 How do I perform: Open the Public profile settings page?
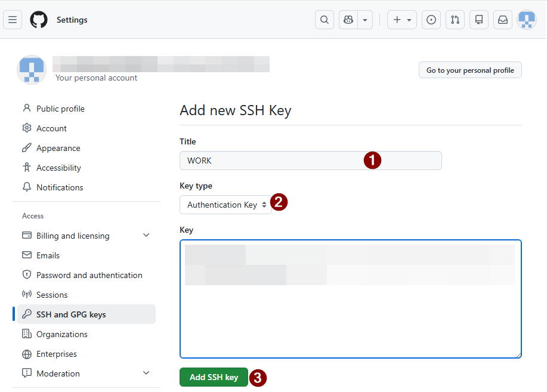coord(60,109)
